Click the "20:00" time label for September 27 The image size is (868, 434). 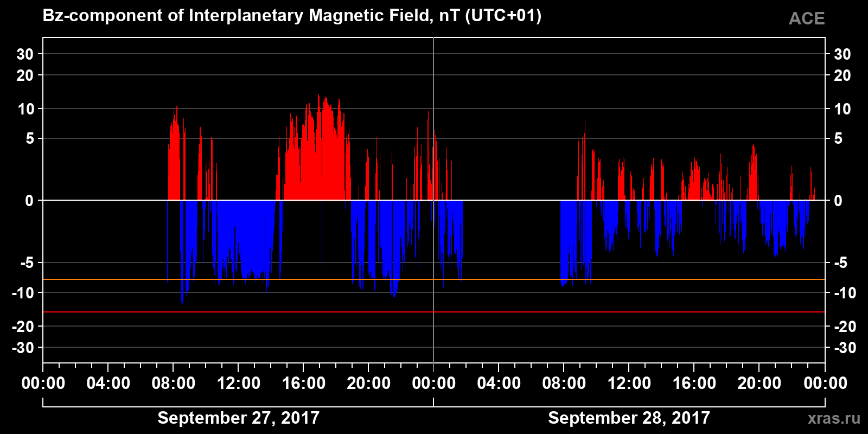369,384
